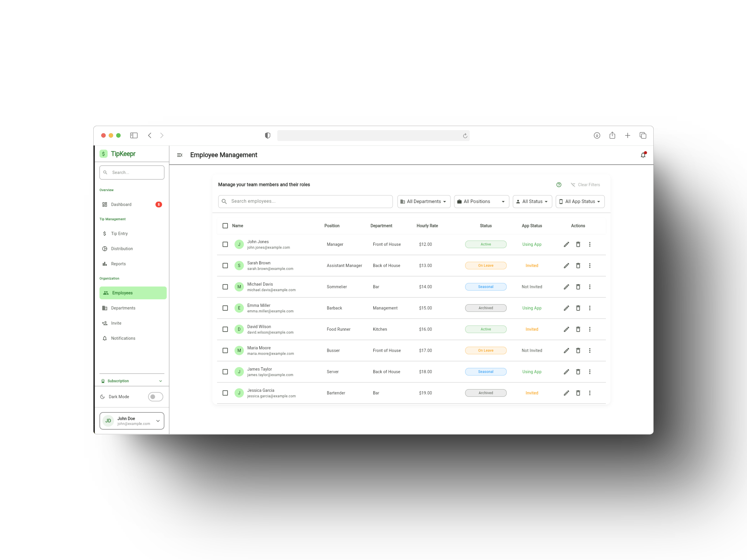
Task: Open browser downloads icon
Action: [597, 135]
